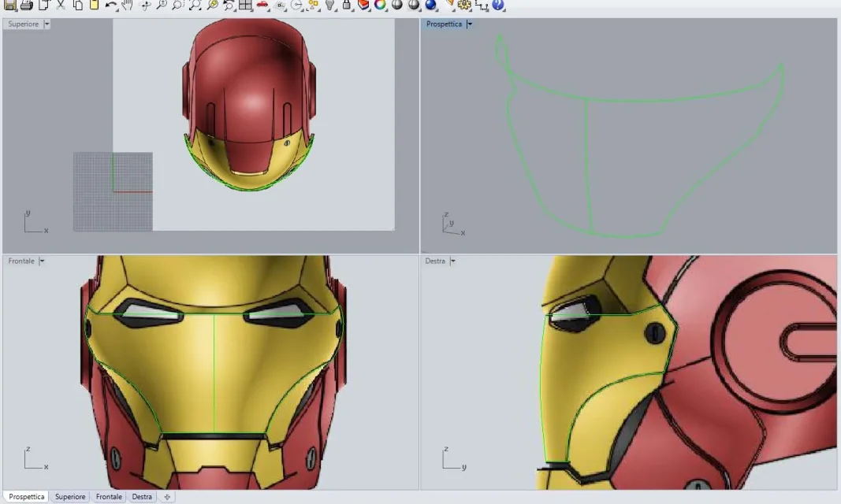Open the Prospettica viewport dropdown arrow
841x504 pixels.
tap(469, 24)
